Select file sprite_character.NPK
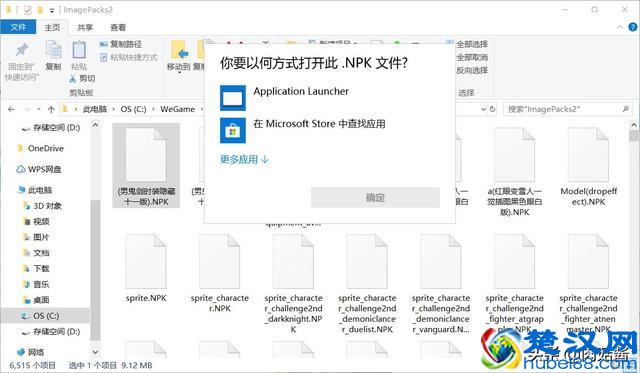Image resolution: width=640 pixels, height=373 pixels. point(220,273)
